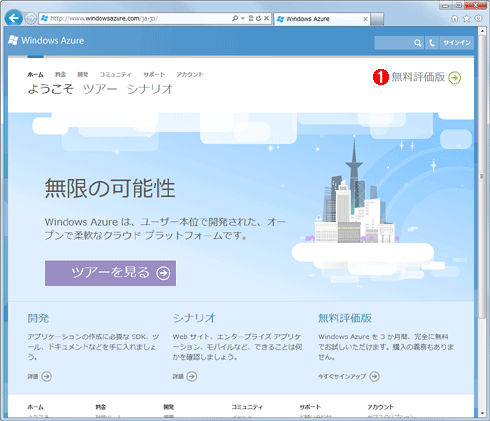Click the refresh icon in address bar
The width and height of the screenshot is (490, 421).
258,18
